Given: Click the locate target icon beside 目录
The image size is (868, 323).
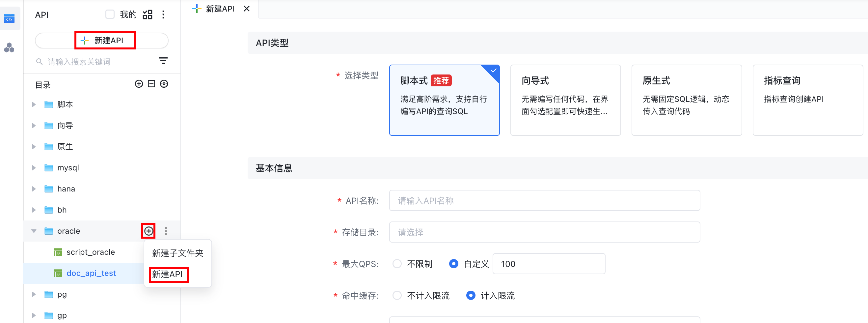Looking at the screenshot, I should tap(164, 84).
